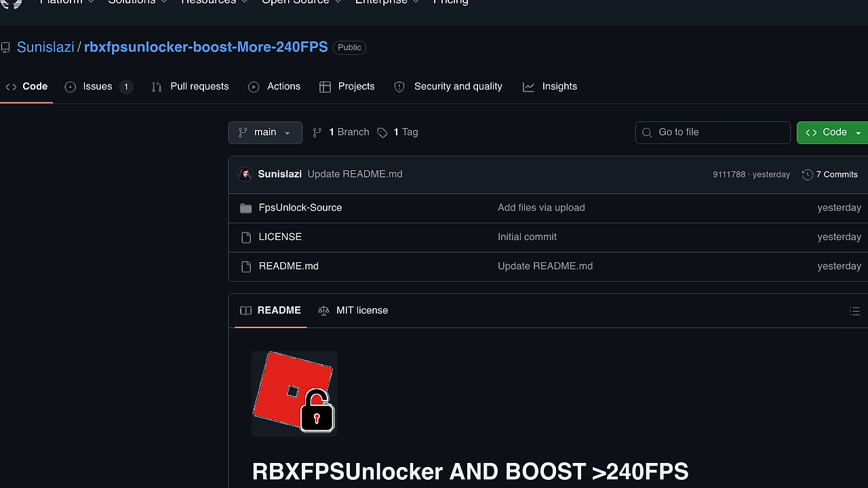Select the README tab
The width and height of the screenshot is (868, 488).
click(x=271, y=310)
